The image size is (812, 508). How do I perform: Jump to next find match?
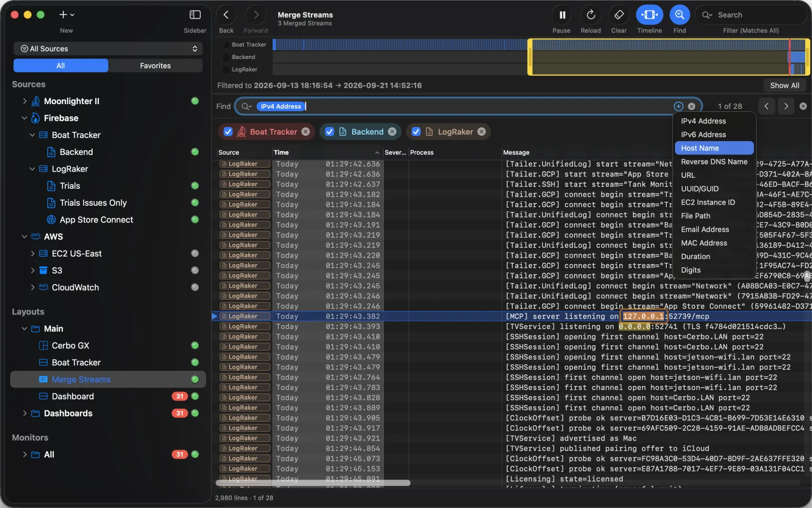click(x=786, y=106)
